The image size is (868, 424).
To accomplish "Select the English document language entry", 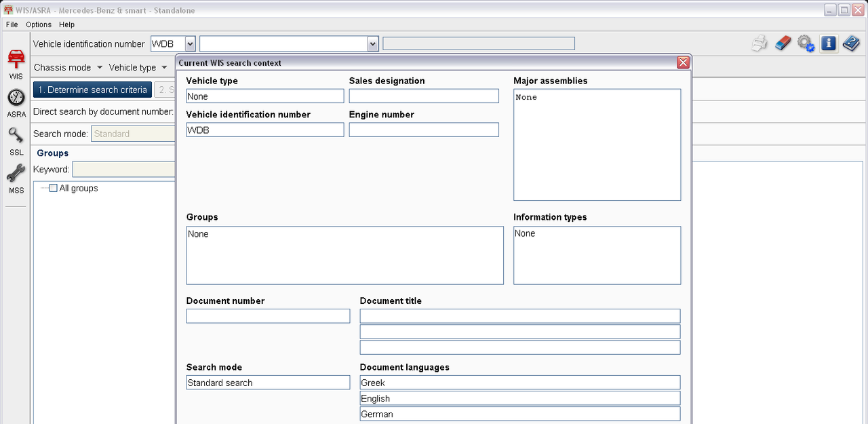I will [x=520, y=398].
